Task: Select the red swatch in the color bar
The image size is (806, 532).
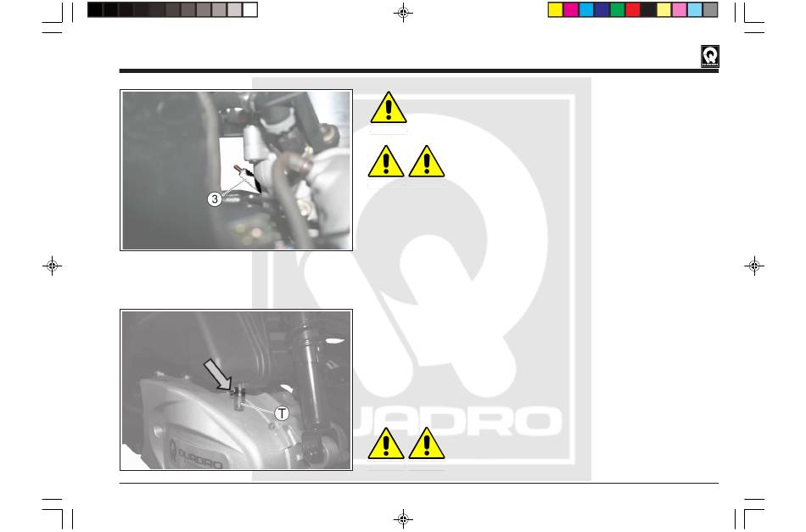Action: pyautogui.click(x=633, y=10)
